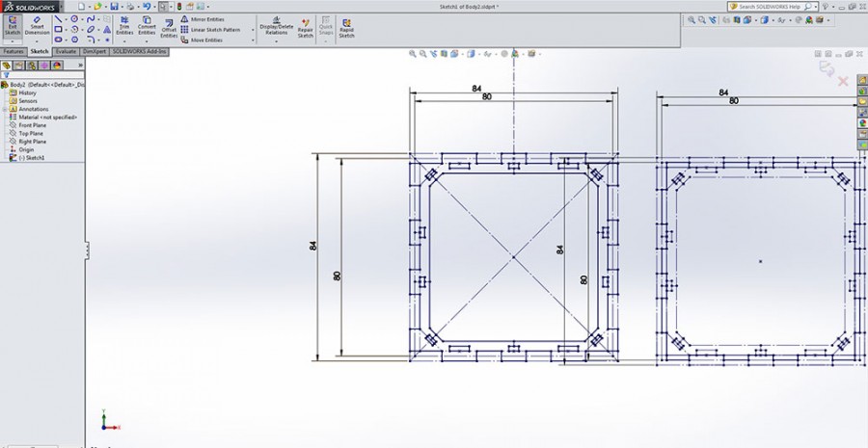Click the Exit Sketch button

[x=13, y=26]
